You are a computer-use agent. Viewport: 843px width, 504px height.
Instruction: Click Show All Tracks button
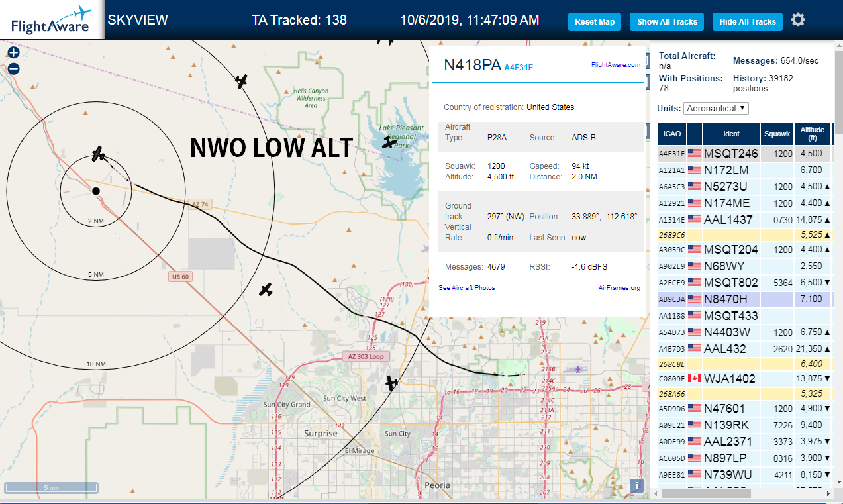[667, 22]
